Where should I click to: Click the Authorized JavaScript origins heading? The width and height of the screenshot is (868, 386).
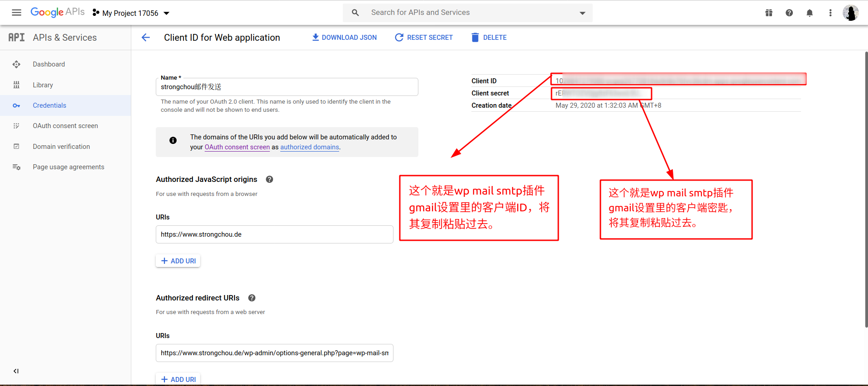(206, 179)
